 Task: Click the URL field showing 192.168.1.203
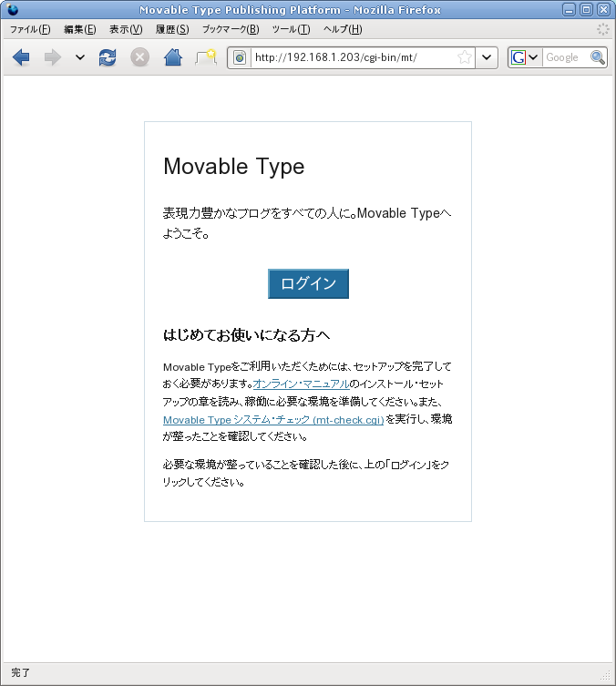click(354, 57)
